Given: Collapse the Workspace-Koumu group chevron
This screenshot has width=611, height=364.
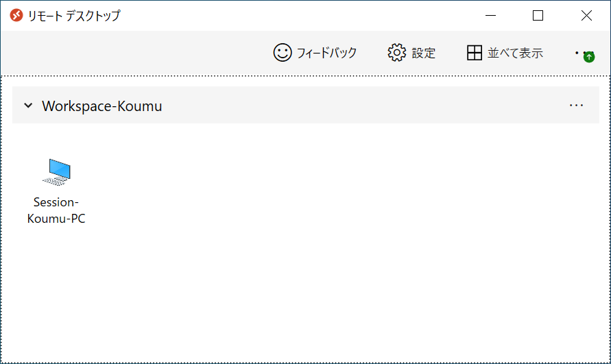Looking at the screenshot, I should click(28, 106).
